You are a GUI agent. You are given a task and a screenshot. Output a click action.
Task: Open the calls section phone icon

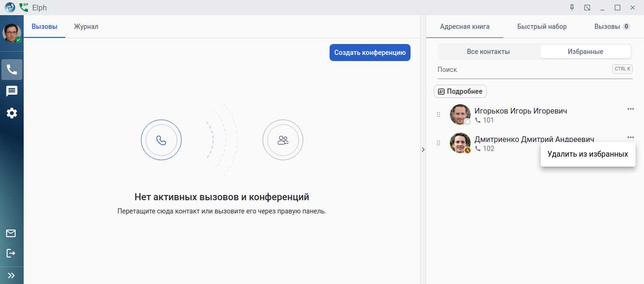12,70
